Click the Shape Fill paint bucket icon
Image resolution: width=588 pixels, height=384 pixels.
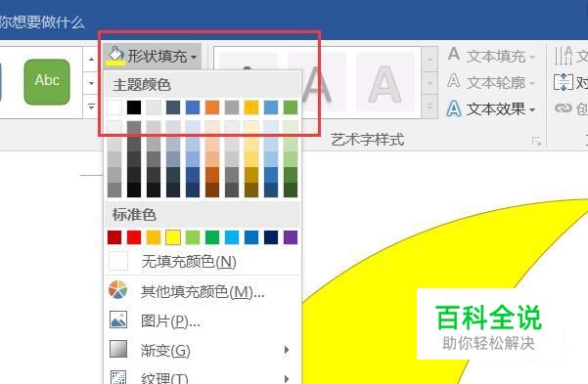115,56
